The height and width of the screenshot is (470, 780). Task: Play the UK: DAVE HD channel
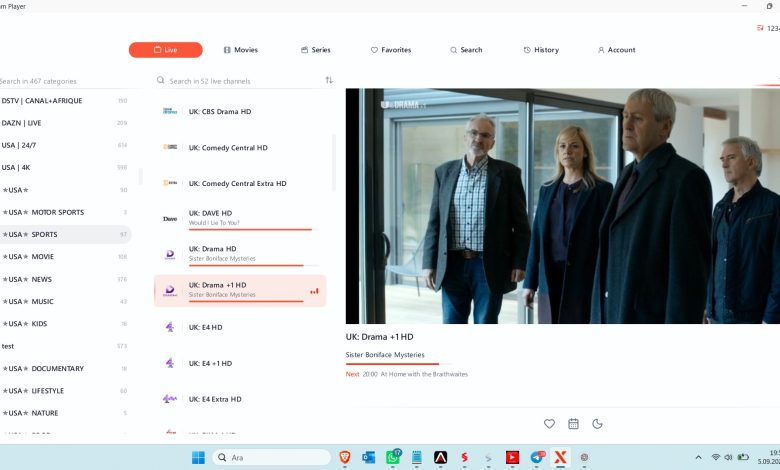click(240, 218)
